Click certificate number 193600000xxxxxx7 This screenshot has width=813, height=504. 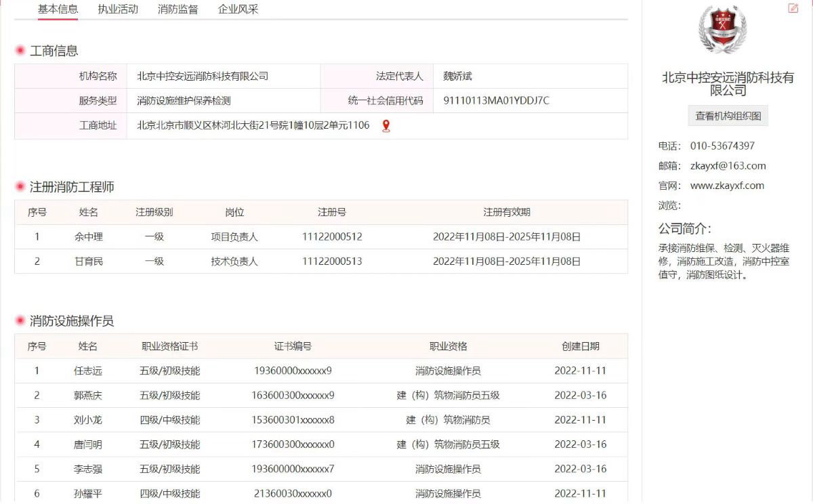tap(293, 469)
